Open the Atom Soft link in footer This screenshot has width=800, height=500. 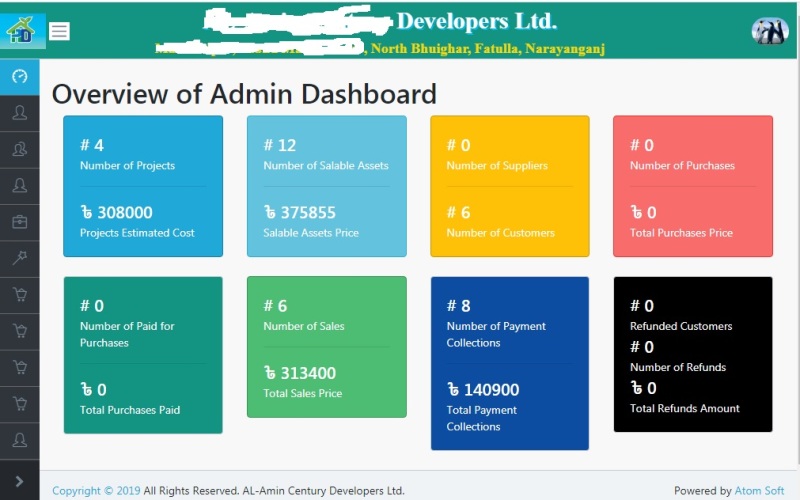(761, 491)
